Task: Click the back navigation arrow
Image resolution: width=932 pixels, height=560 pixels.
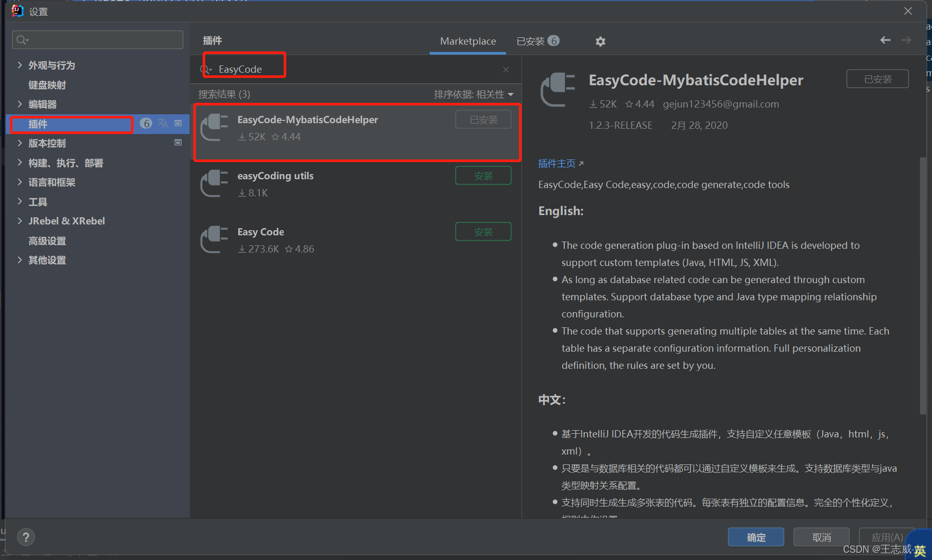Action: click(885, 40)
